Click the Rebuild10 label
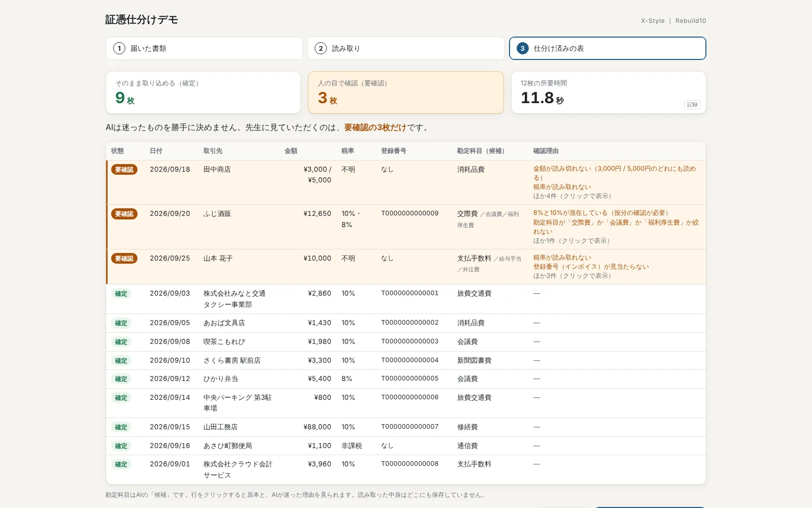Image resolution: width=812 pixels, height=508 pixels. click(x=691, y=21)
